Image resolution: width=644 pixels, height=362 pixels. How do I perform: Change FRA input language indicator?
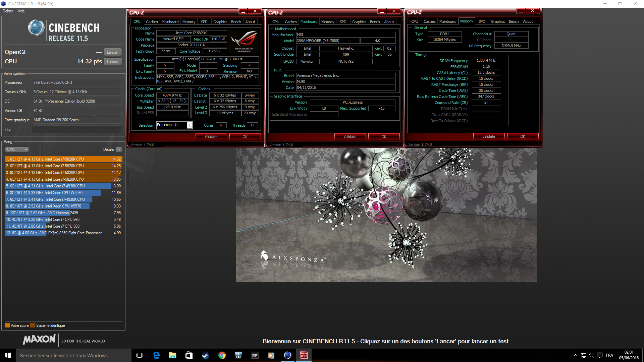[x=609, y=355]
